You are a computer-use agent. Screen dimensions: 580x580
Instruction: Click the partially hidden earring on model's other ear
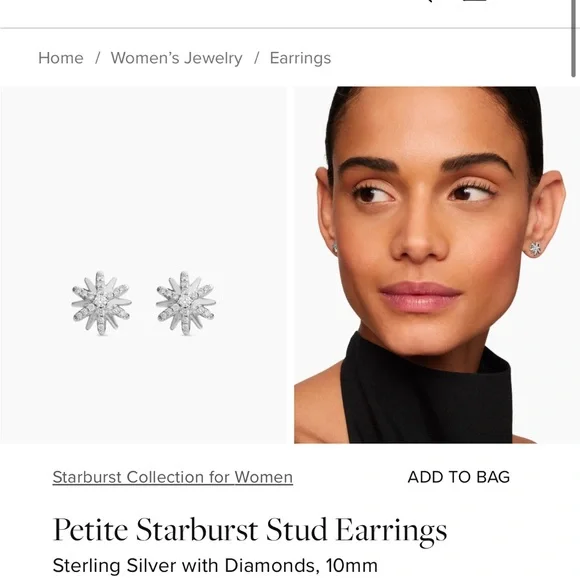(335, 248)
